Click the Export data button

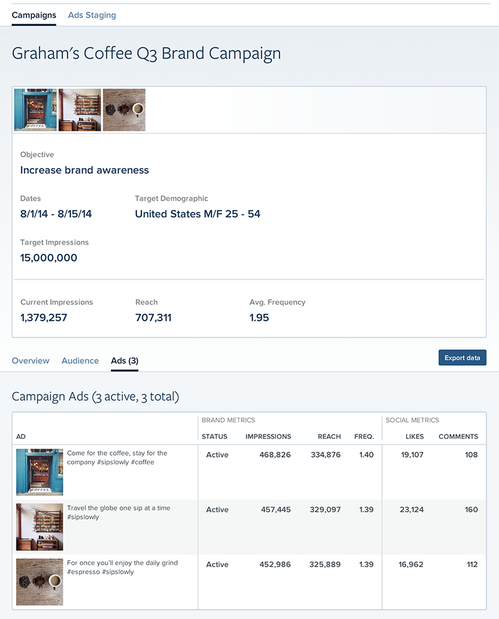[462, 358]
